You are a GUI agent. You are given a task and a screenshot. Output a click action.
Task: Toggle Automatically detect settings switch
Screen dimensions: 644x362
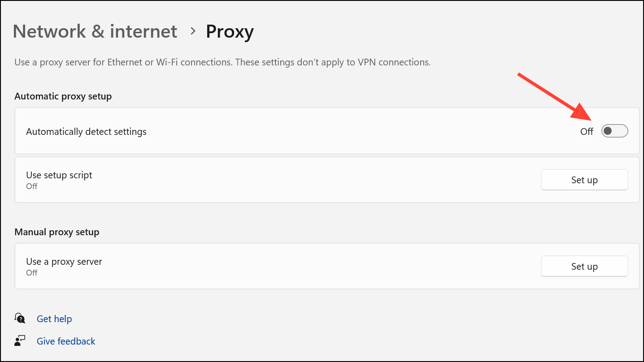[614, 131]
